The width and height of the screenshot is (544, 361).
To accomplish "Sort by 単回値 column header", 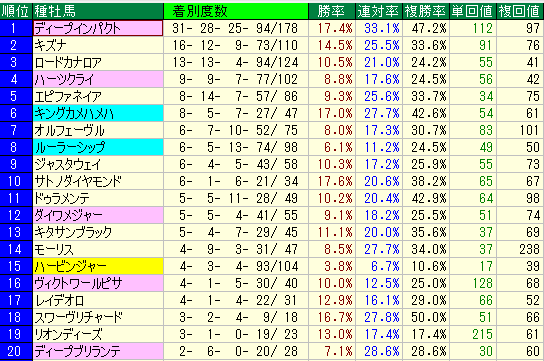I will coord(473,11).
